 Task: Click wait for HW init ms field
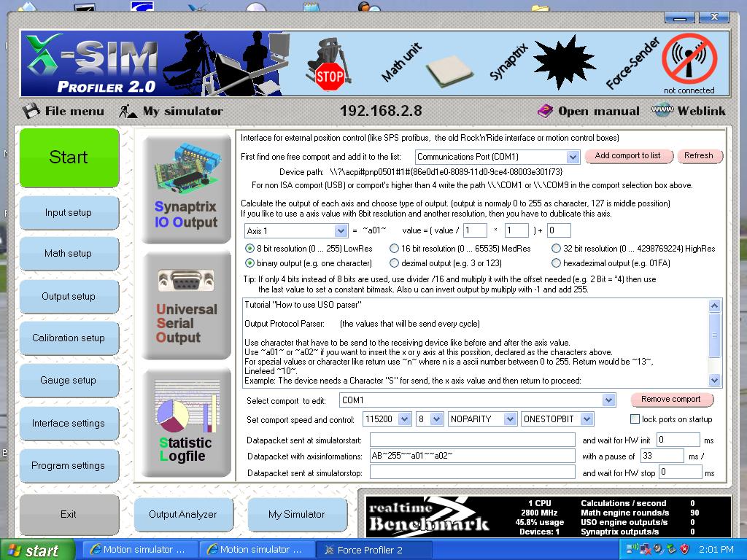tap(678, 440)
